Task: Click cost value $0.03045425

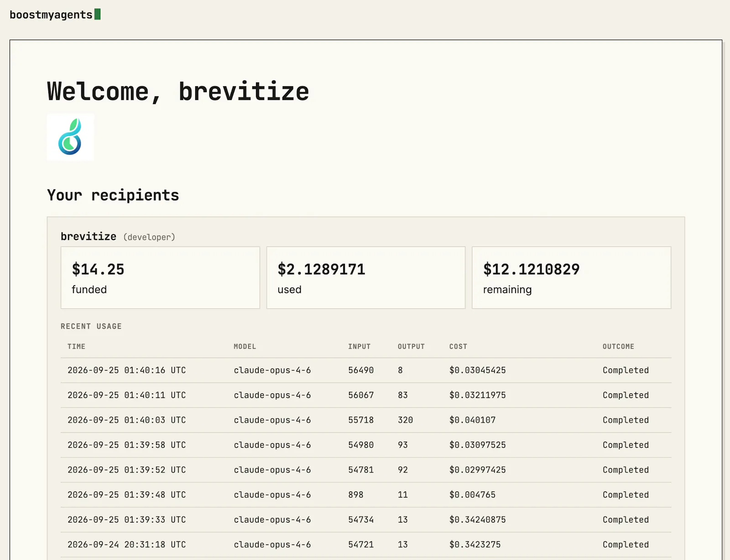Action: [x=478, y=370]
